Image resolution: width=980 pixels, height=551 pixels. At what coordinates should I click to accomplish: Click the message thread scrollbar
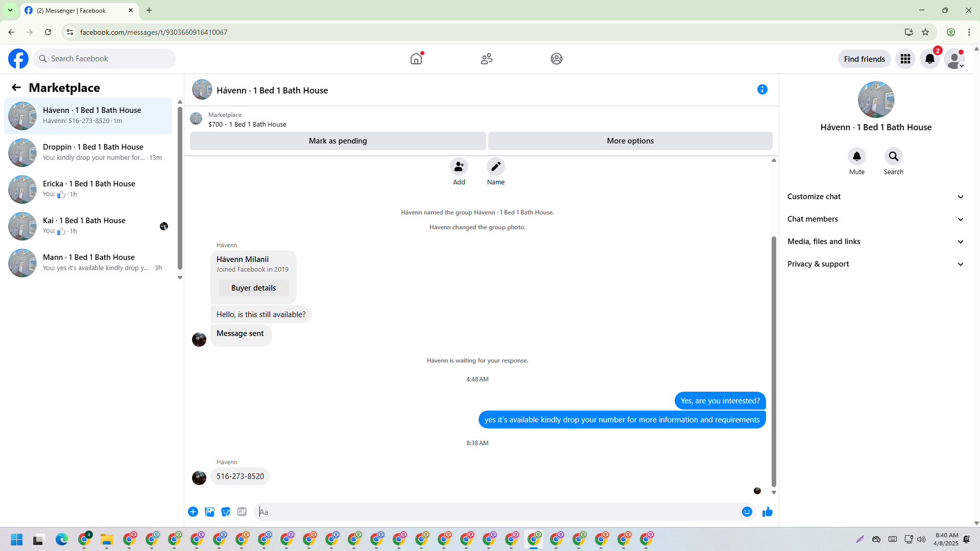[x=774, y=362]
